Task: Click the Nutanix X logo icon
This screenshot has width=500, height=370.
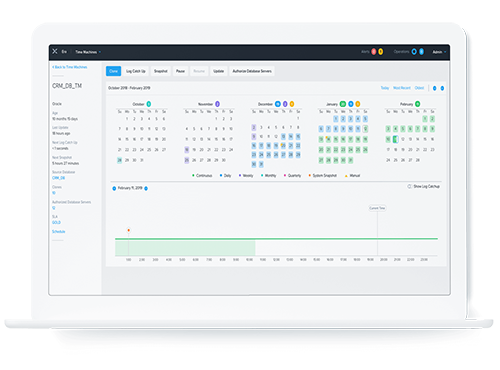Action: [x=55, y=51]
